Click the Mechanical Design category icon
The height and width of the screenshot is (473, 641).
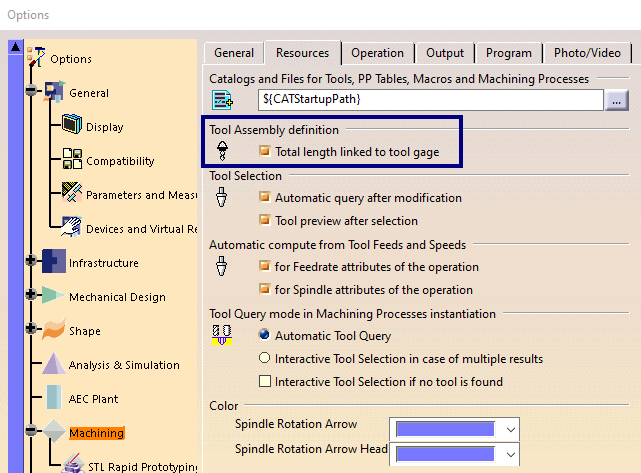[53, 296]
